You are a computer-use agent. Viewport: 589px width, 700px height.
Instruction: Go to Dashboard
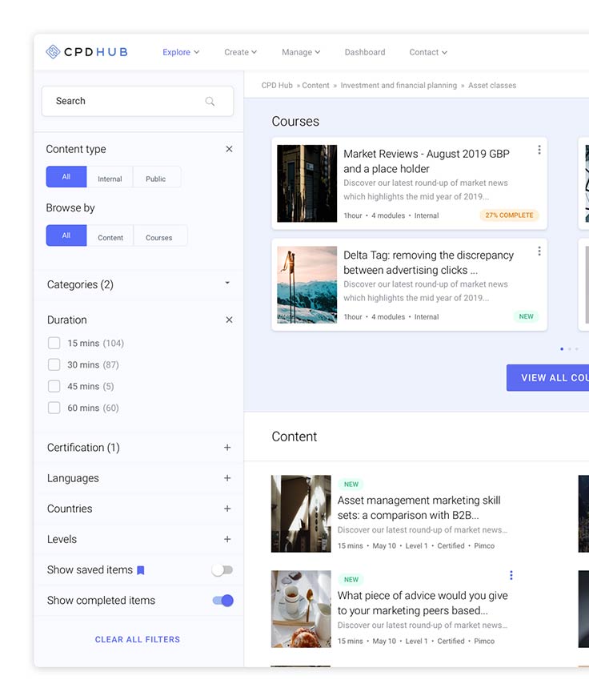(x=365, y=52)
